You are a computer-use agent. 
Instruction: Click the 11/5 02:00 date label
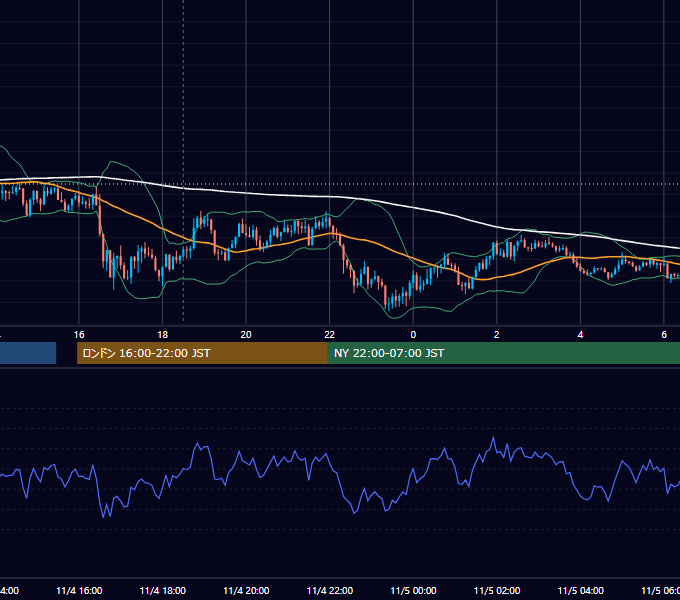tap(497, 590)
